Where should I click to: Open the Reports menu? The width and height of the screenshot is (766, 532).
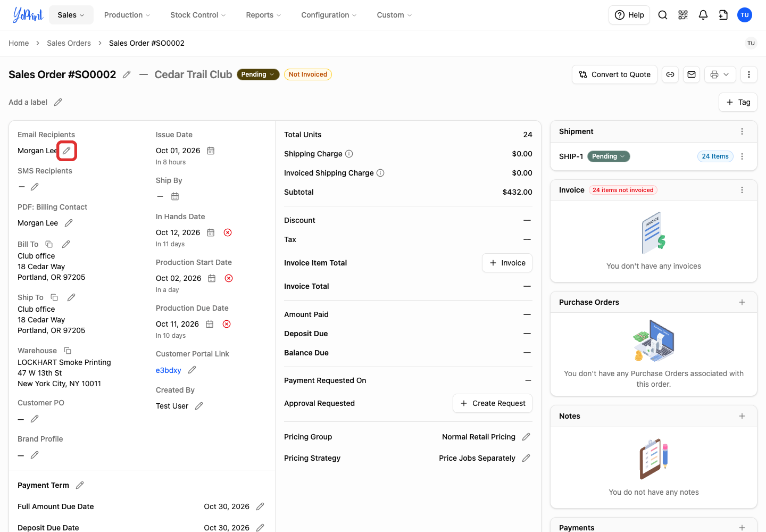[x=263, y=15]
